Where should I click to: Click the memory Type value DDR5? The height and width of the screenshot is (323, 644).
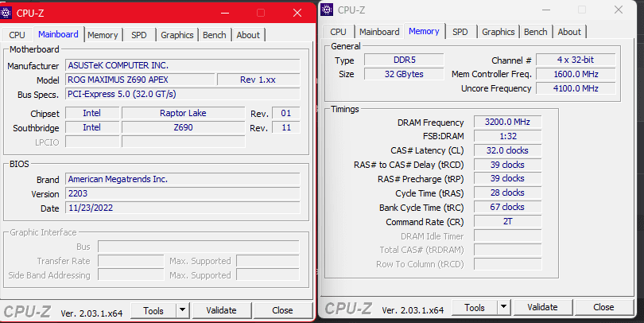[404, 60]
